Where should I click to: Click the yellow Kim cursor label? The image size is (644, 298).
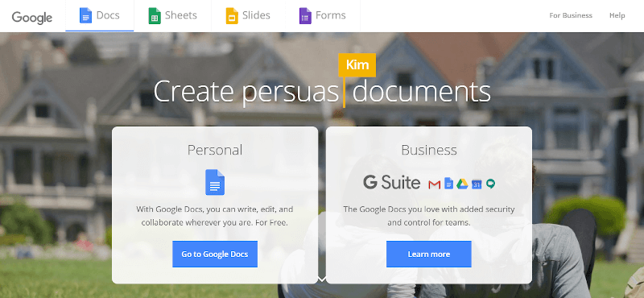tap(357, 65)
